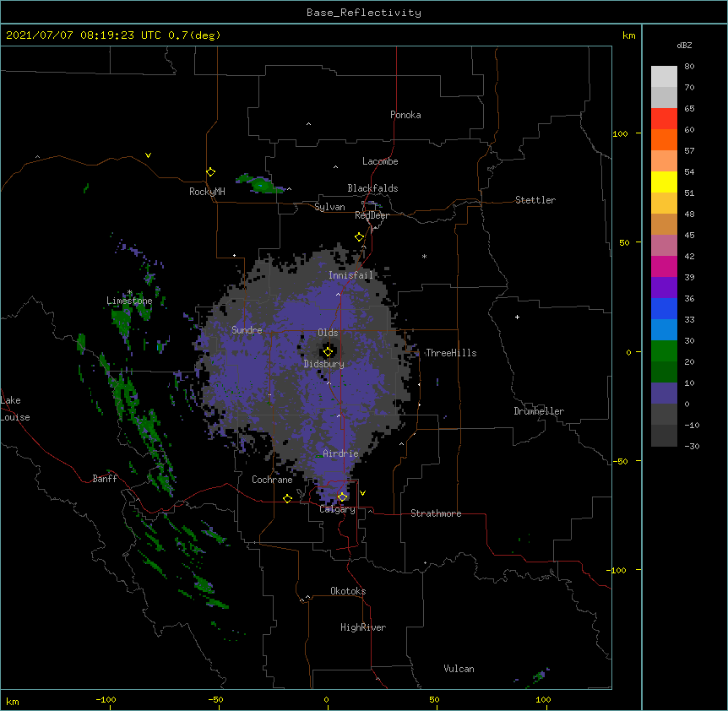The image size is (728, 711).
Task: Click the white plus marker north of Drumheller
Action: point(517,317)
